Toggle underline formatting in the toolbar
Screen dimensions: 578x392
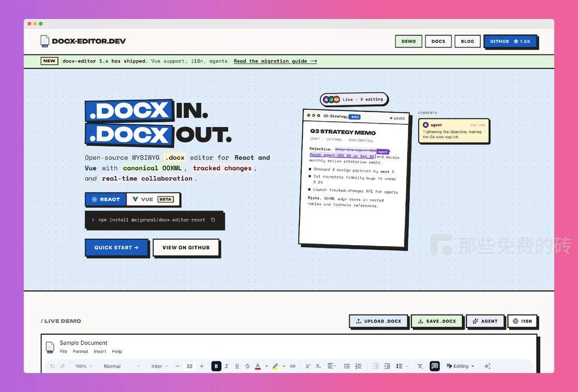(236, 366)
